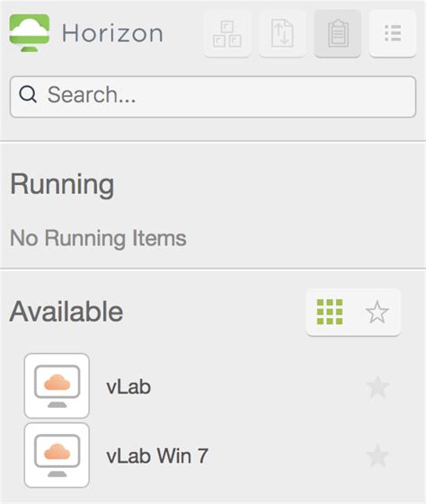Click the magnifying glass search icon
Viewport: 426px width, 504px height.
[28, 94]
